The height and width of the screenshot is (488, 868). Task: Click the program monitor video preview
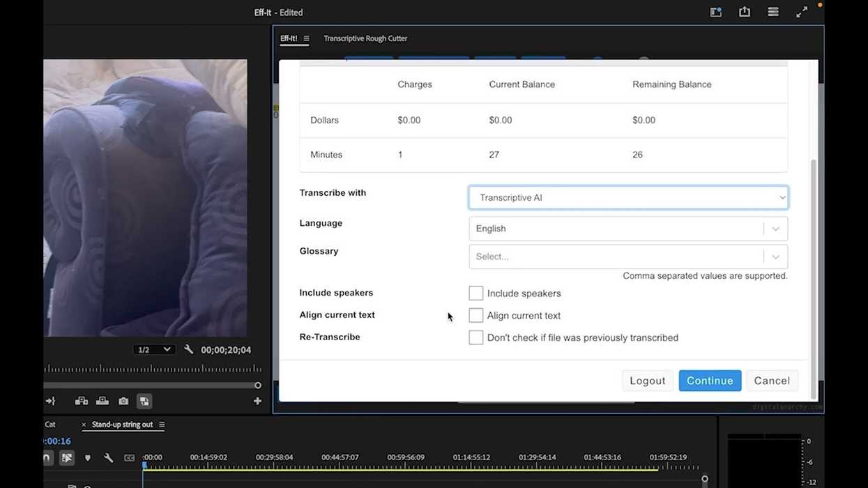(145, 198)
